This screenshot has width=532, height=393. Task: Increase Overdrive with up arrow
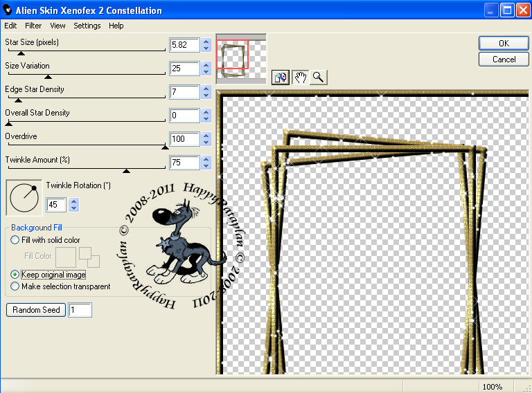[206, 136]
